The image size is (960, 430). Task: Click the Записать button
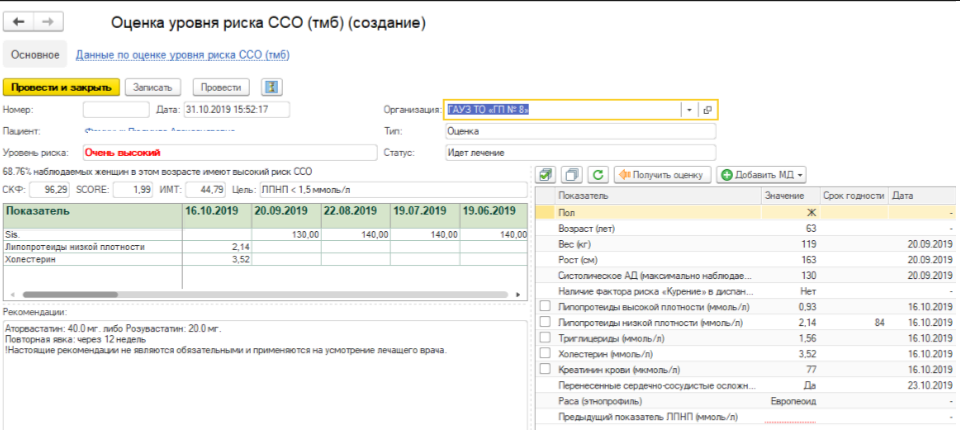152,88
